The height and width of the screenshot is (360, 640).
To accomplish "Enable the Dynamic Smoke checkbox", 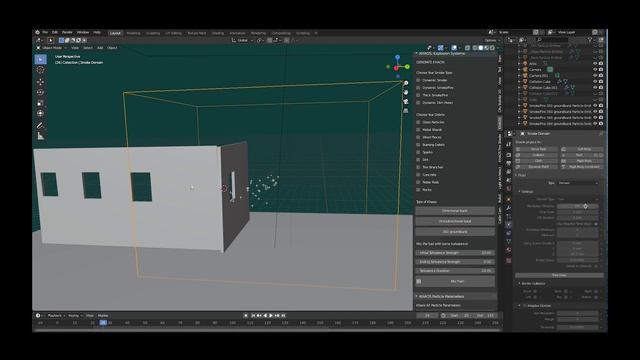I will [418, 80].
